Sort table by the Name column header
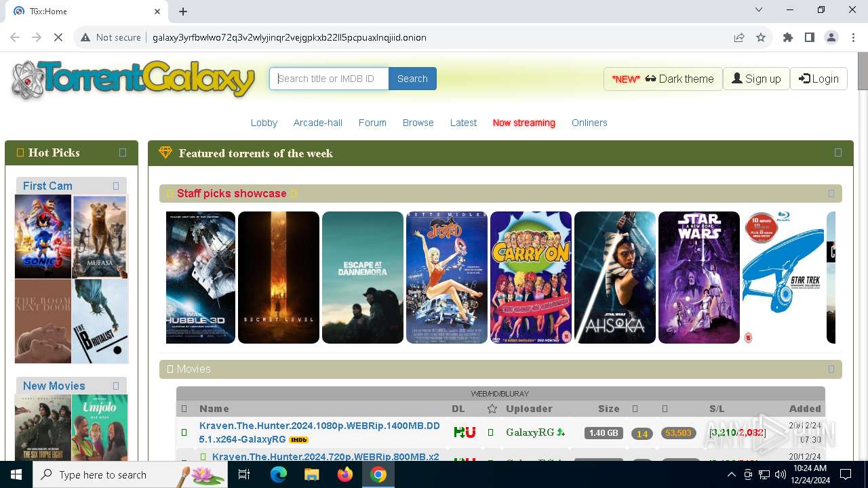Screen dimensions: 868x488 [214, 409]
